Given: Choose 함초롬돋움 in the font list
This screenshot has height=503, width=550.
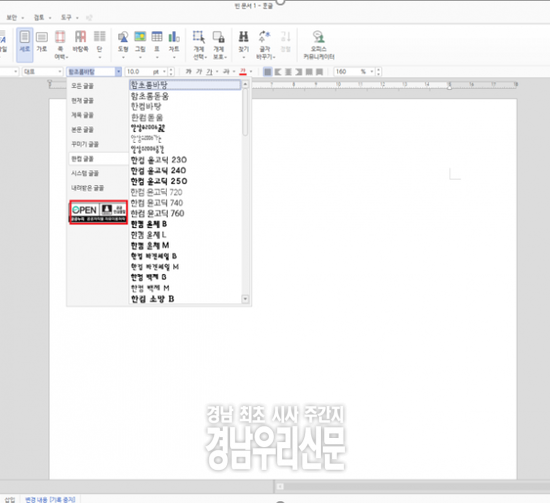Looking at the screenshot, I should tap(150, 96).
